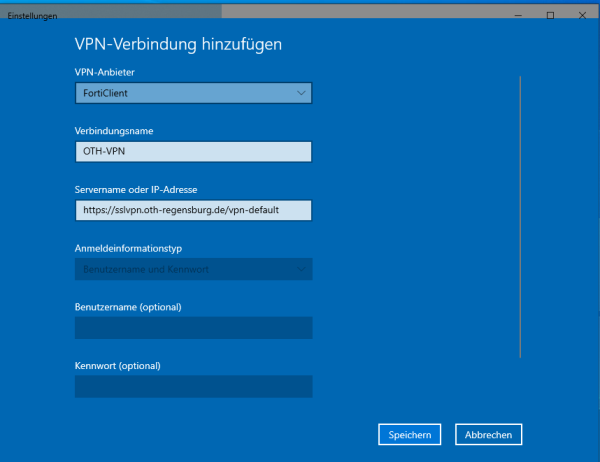The width and height of the screenshot is (600, 462).
Task: Click the Kennwort (optional) label
Action: 117,366
